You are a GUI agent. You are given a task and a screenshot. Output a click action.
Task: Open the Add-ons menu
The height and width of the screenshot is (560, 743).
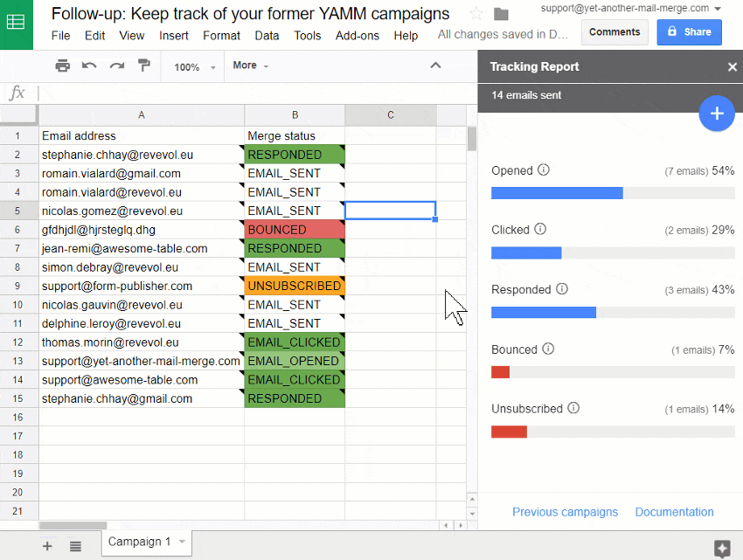358,36
